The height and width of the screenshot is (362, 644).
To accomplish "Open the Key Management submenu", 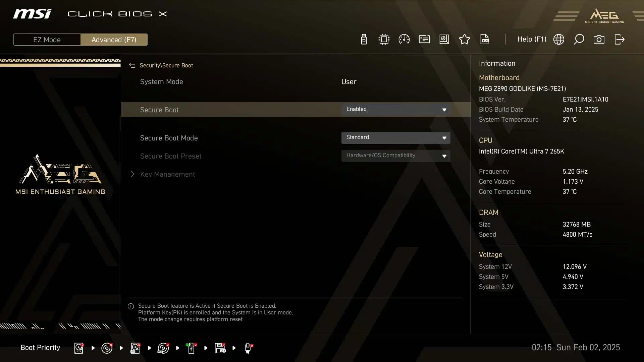I will 167,174.
